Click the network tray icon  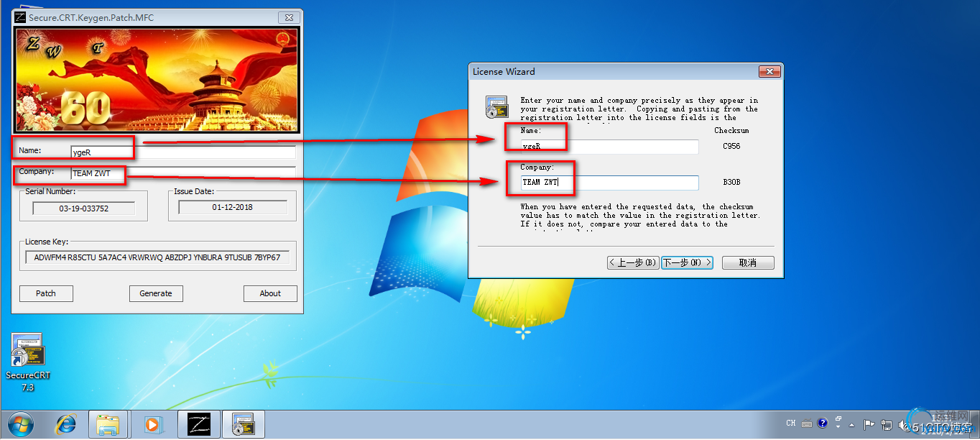[x=887, y=424]
